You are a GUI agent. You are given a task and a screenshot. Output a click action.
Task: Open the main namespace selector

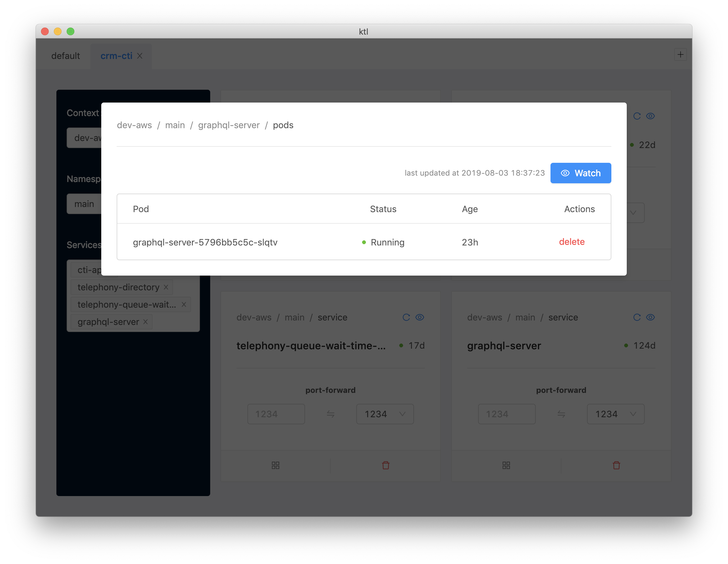[84, 204]
